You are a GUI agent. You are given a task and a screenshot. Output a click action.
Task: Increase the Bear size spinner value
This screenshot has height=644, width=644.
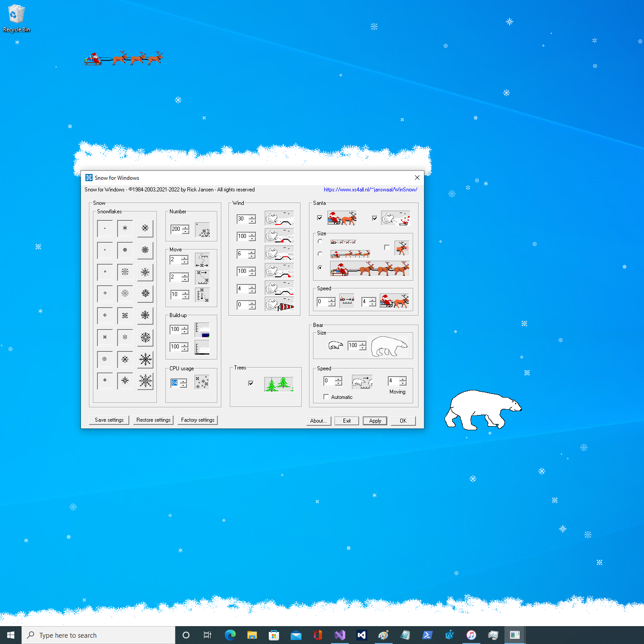click(363, 343)
